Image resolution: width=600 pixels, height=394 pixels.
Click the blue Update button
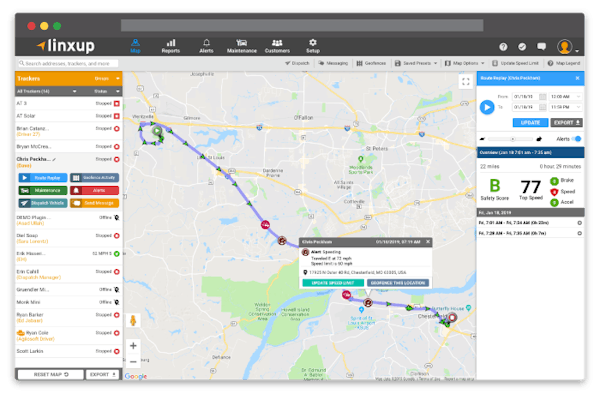(530, 123)
